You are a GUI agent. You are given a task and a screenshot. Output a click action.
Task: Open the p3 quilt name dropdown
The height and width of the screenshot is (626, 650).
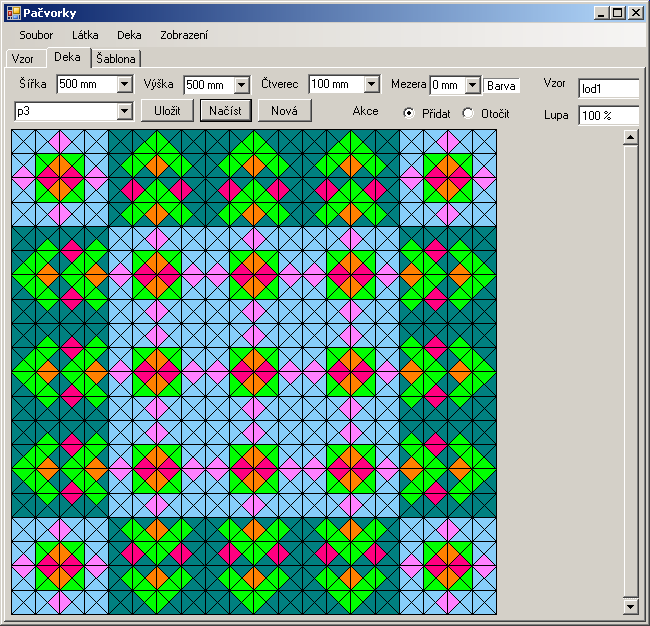coord(125,111)
